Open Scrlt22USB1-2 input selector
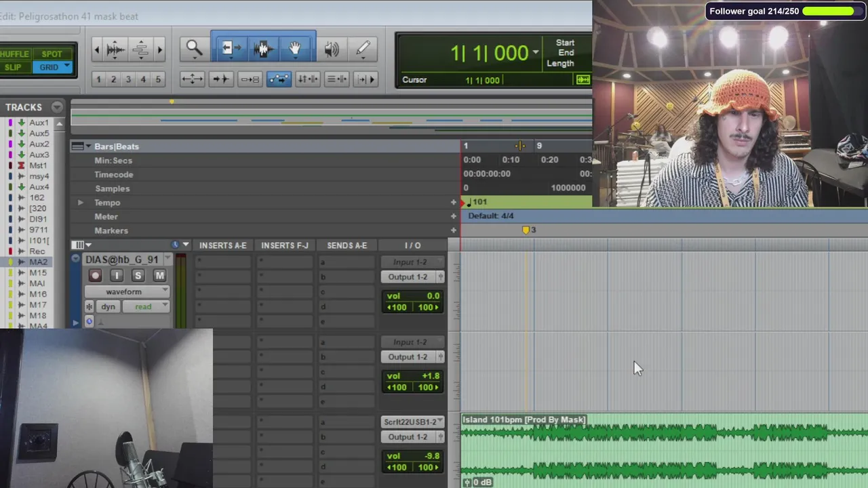 tap(413, 422)
